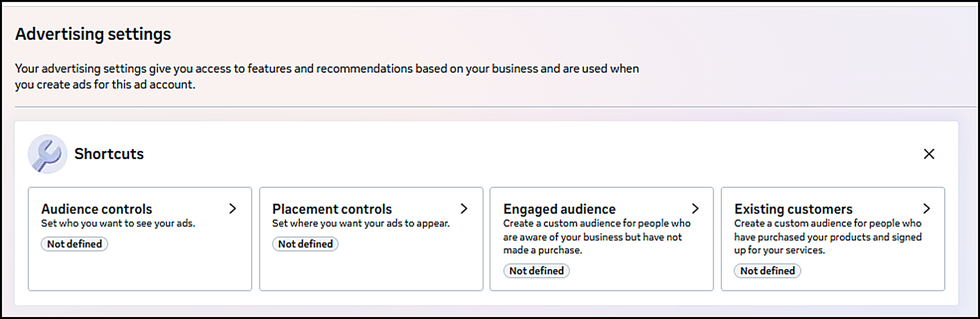Image resolution: width=980 pixels, height=319 pixels.
Task: Click the Shortcuts section title
Action: 109,154
